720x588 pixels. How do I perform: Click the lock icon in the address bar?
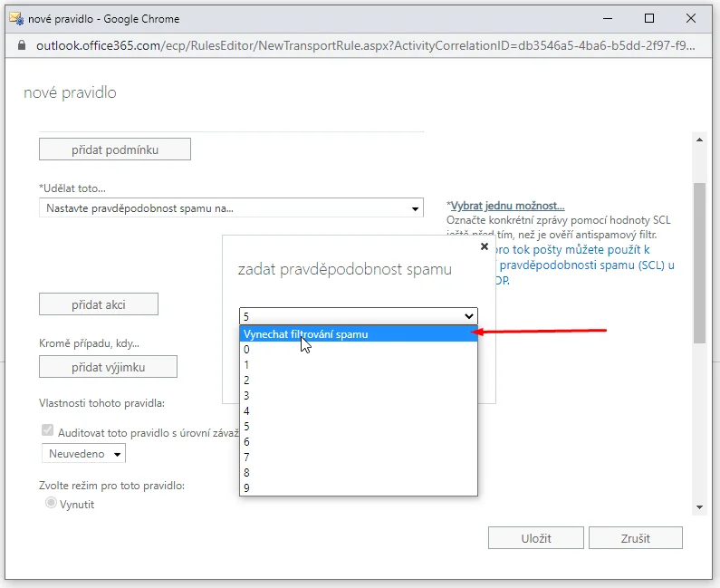[22, 45]
